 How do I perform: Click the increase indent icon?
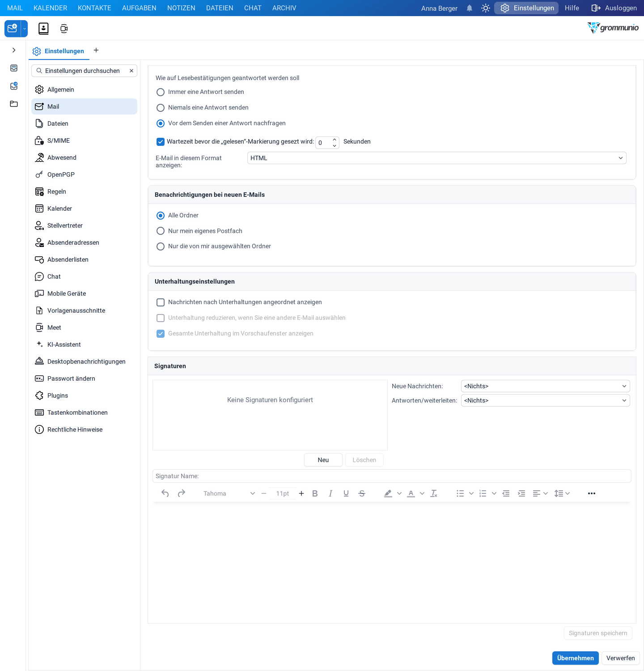521,493
